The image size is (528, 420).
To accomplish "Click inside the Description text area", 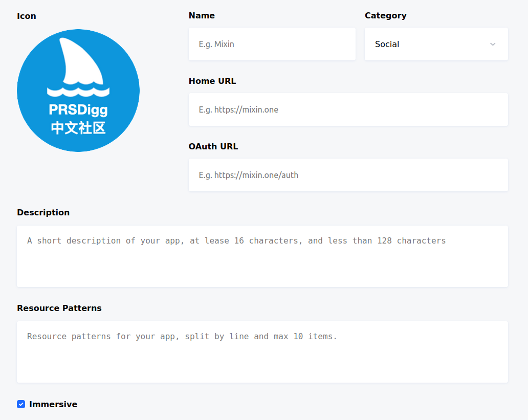I will [262, 256].
